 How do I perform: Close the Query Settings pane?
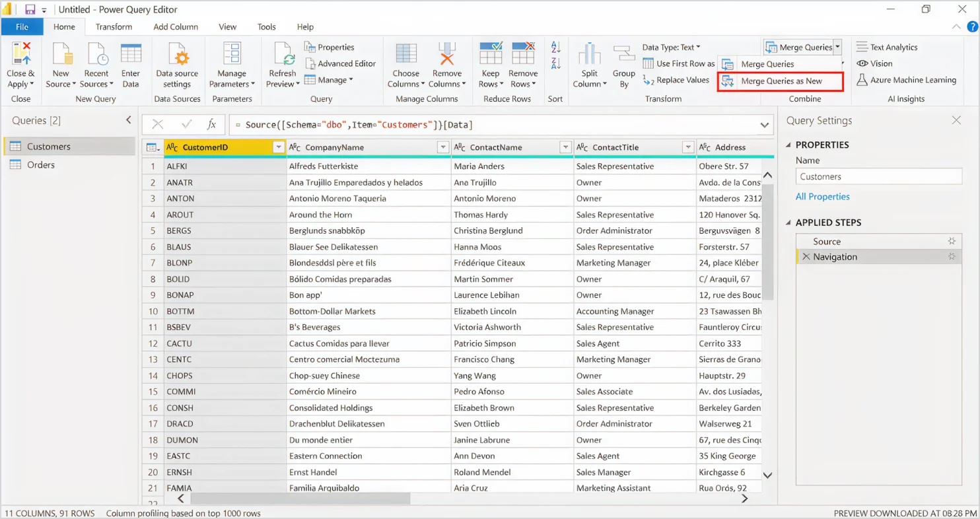(x=956, y=120)
